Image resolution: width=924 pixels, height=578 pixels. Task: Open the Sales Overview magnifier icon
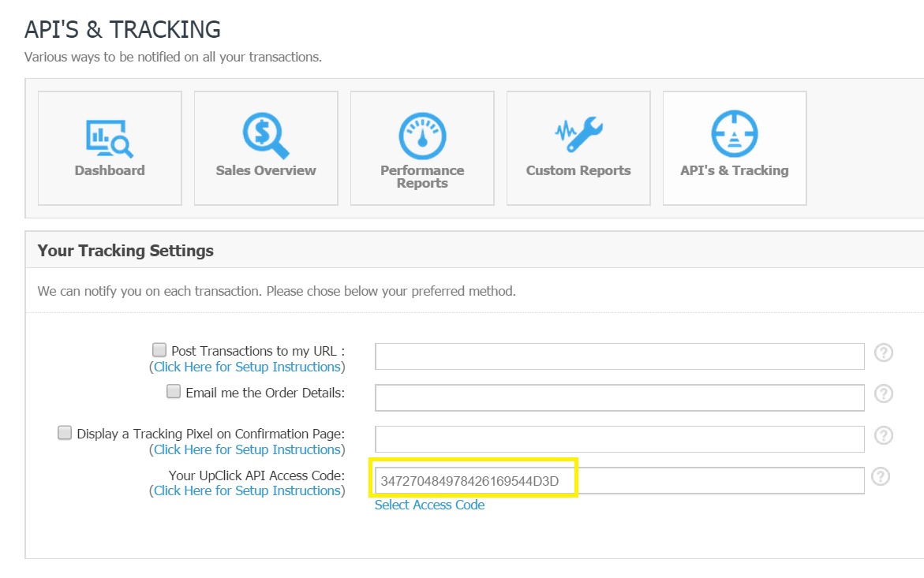point(265,136)
